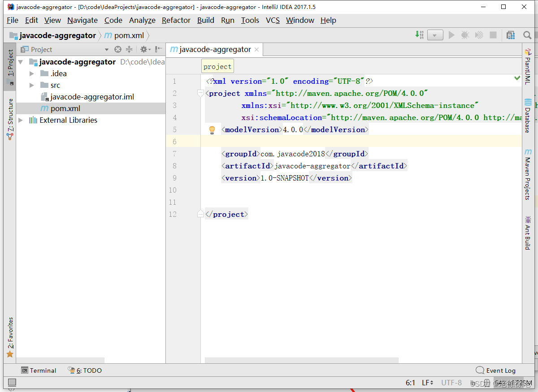Change LF line separator in status bar
Viewport: 538px width, 392px height.
427,383
